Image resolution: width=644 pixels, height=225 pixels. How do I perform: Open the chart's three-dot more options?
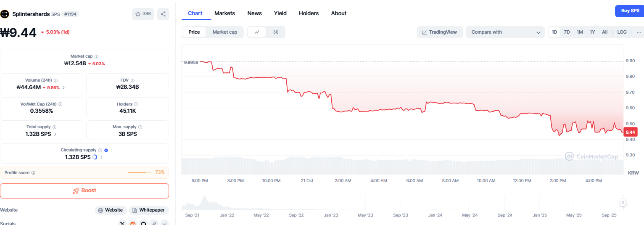[639, 32]
